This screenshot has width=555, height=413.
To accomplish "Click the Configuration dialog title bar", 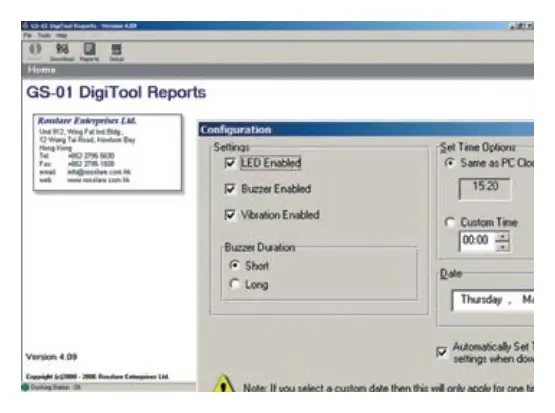I will pyautogui.click(x=366, y=130).
